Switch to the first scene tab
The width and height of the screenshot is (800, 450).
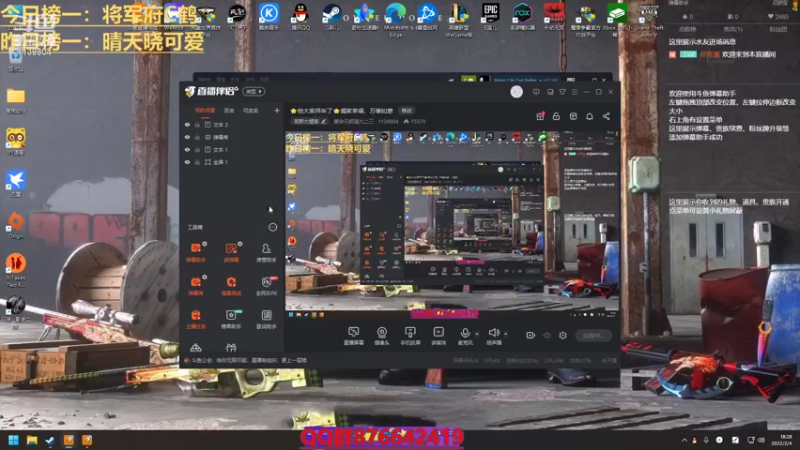point(205,110)
